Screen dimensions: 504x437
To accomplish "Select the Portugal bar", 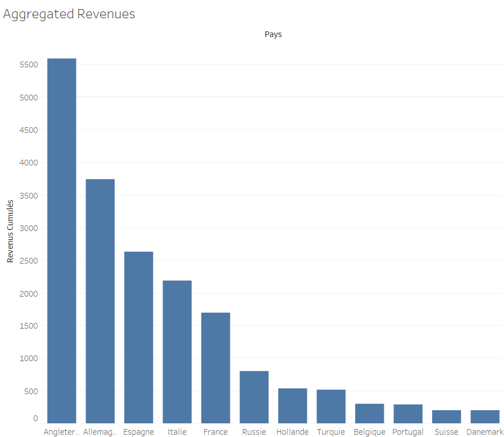I will (x=408, y=414).
